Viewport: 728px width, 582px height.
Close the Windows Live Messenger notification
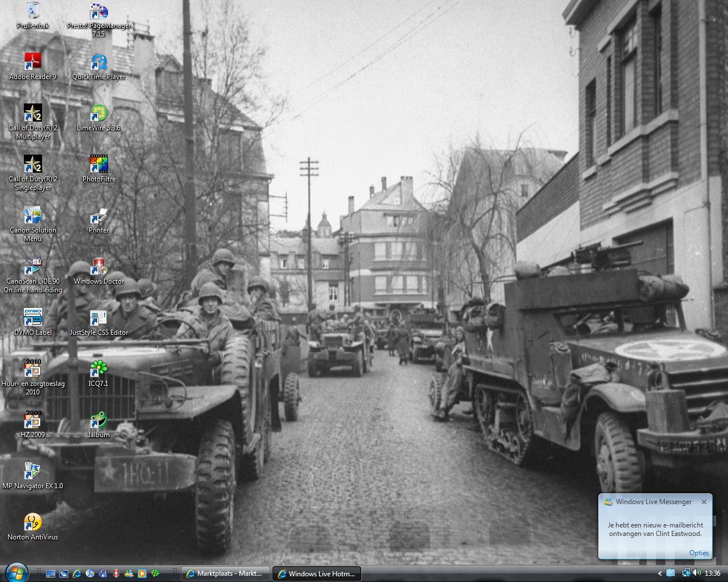[x=704, y=502]
